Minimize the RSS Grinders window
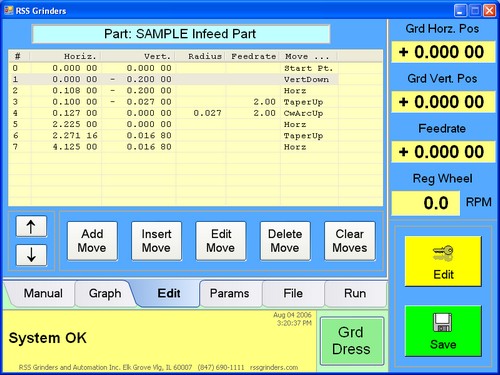Image resolution: width=500 pixels, height=375 pixels. 460,11
